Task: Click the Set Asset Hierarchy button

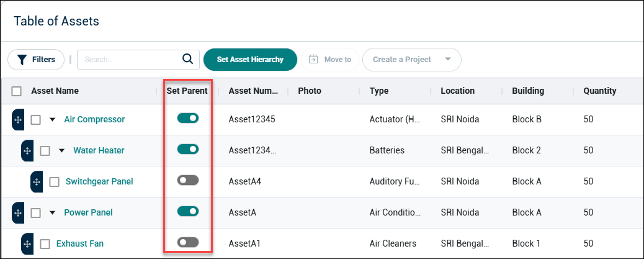Action: tap(250, 60)
